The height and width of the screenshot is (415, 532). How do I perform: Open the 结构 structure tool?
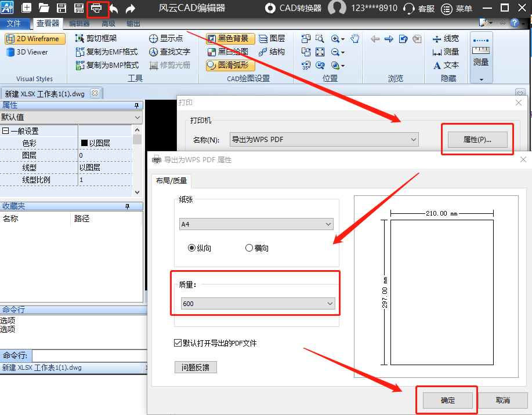tap(272, 52)
